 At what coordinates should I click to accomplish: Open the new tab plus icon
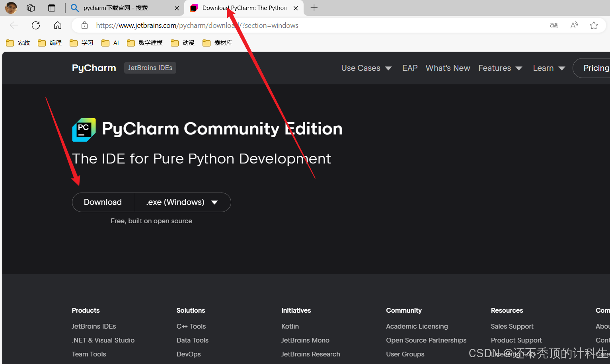point(314,8)
